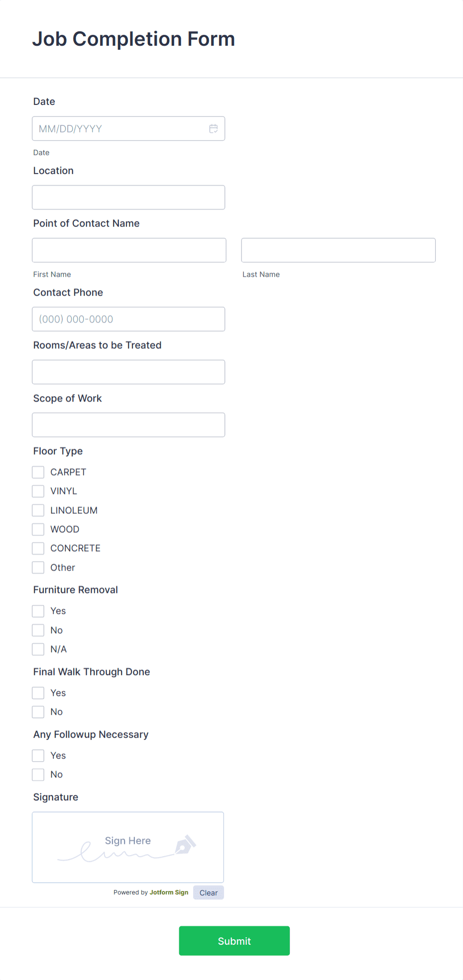
Task: Check the LINOLEUM floor type
Action: (x=38, y=510)
